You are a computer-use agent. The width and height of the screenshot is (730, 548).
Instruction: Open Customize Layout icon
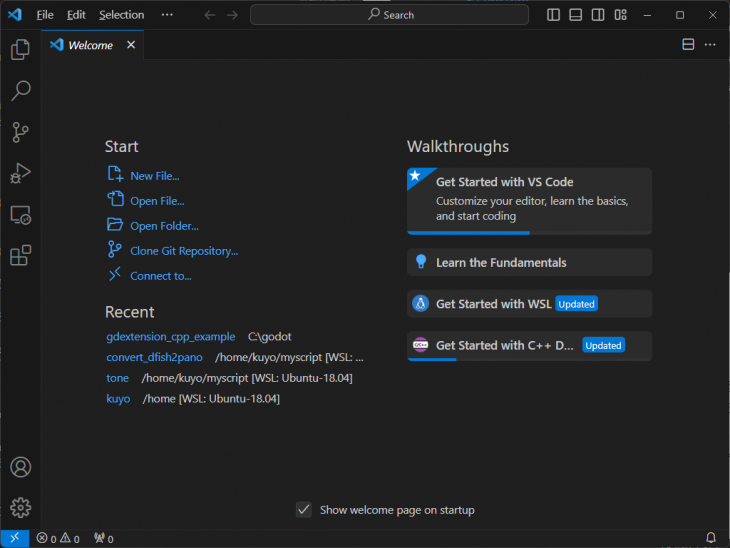[621, 15]
